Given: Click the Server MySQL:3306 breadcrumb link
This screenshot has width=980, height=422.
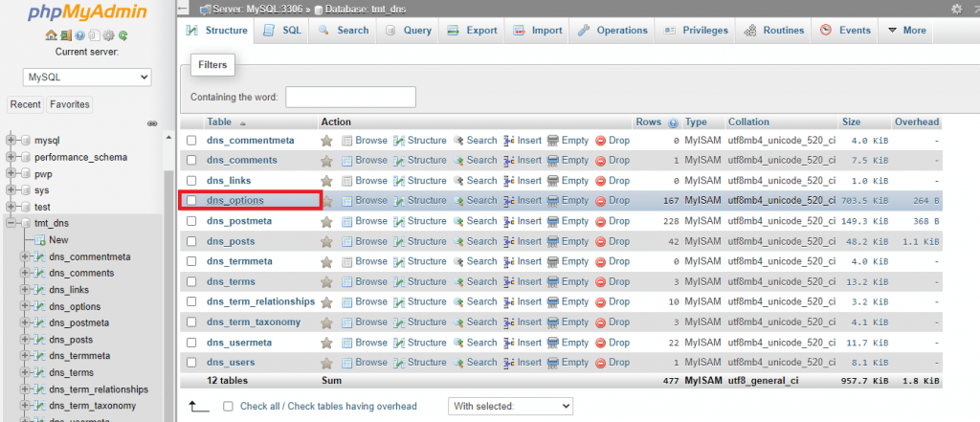Looking at the screenshot, I should point(258,10).
